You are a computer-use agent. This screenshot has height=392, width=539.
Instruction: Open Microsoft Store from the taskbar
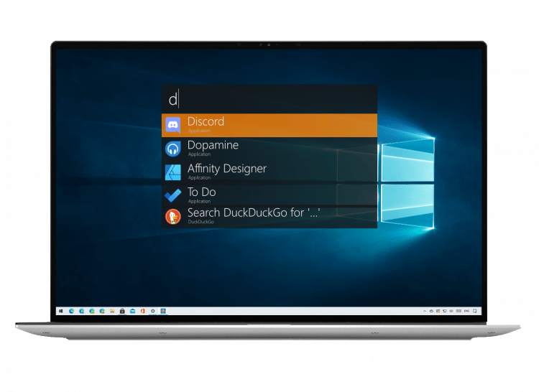(122, 311)
